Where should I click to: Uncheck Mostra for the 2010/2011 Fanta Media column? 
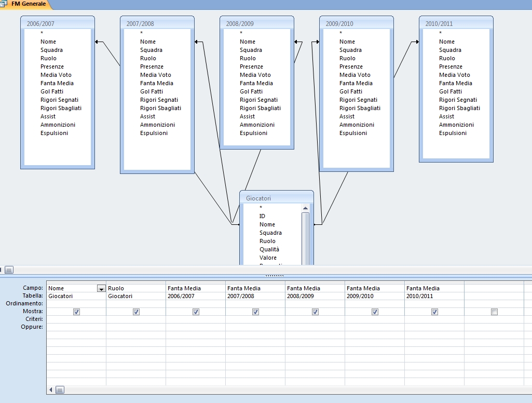(434, 312)
